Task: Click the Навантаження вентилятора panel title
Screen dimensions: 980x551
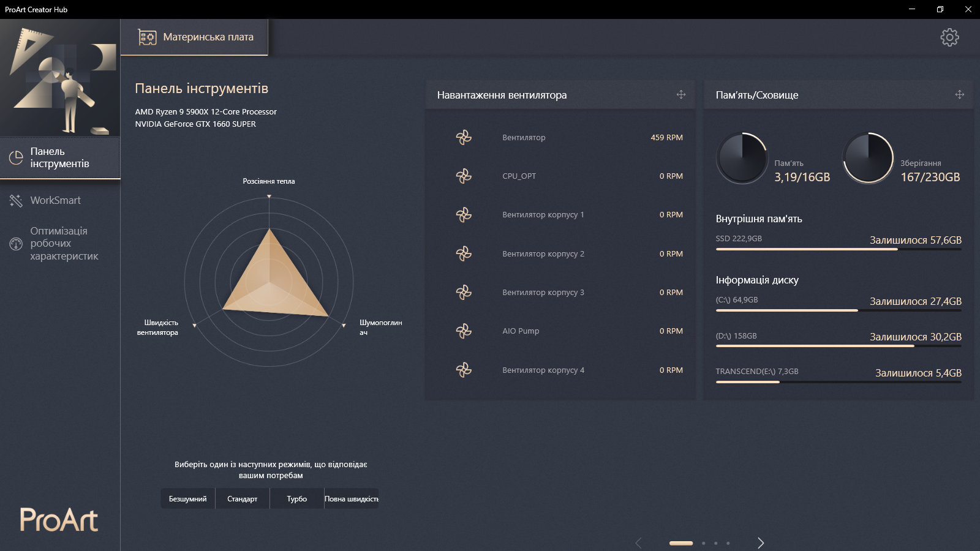Action: [x=502, y=95]
